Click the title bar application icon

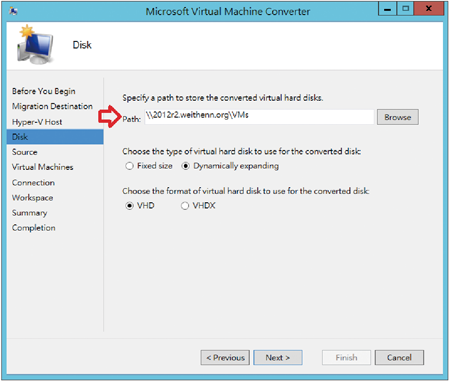tap(13, 11)
